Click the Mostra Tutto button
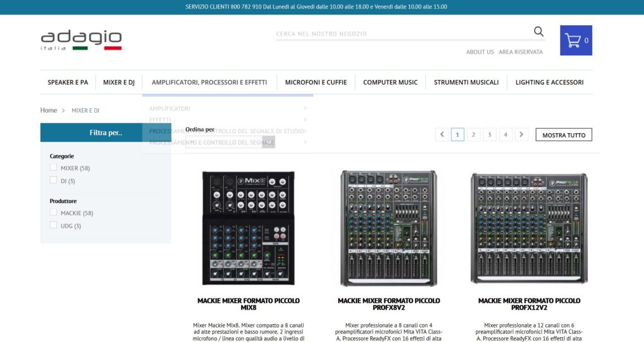Viewport: 644px width, 342px height. tap(564, 135)
